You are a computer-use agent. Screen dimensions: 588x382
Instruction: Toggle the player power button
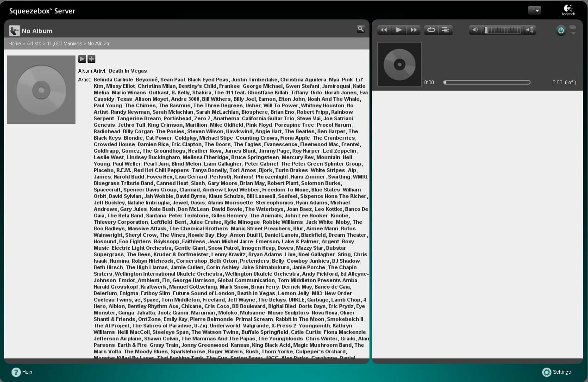pyautogui.click(x=561, y=31)
